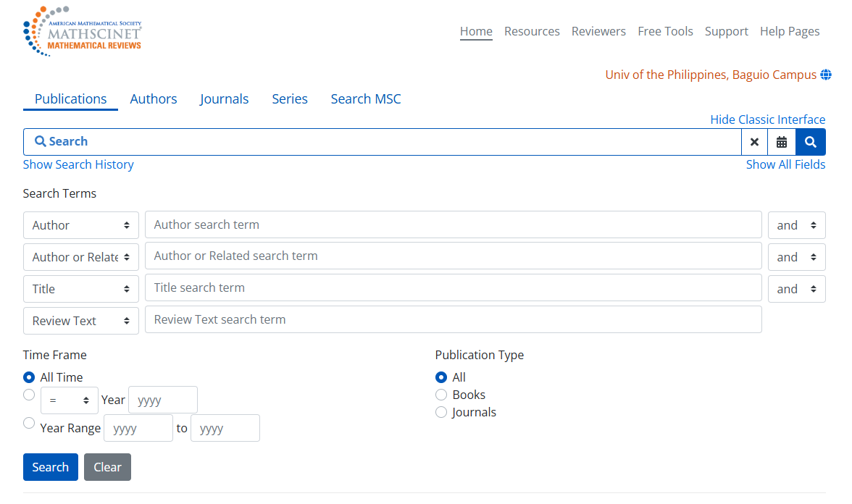Click into the Title search term field

(x=454, y=287)
